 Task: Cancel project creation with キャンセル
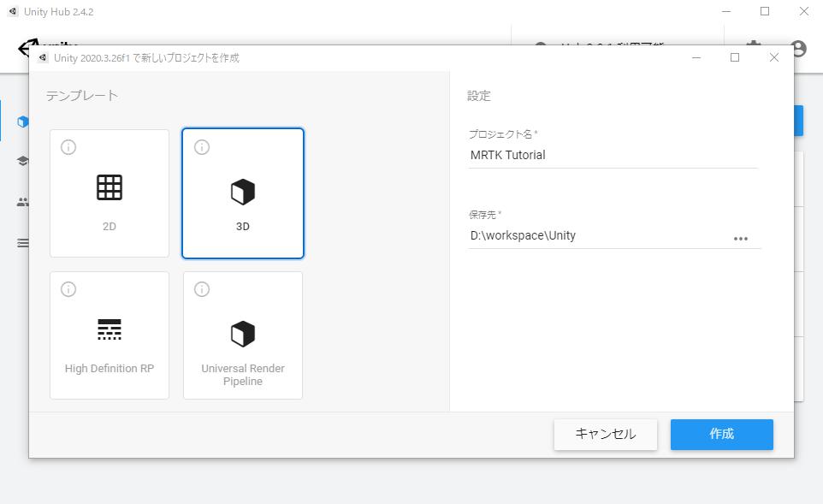coord(605,434)
